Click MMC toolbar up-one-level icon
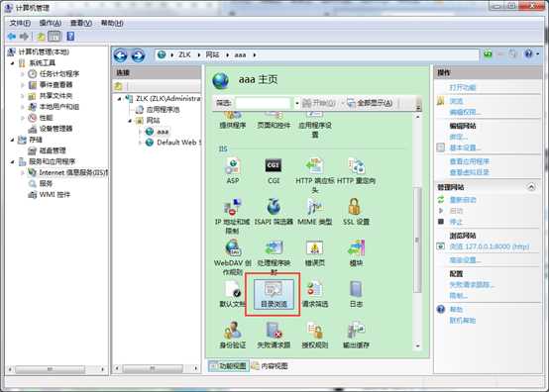This screenshot has width=549, height=392. click(x=41, y=36)
